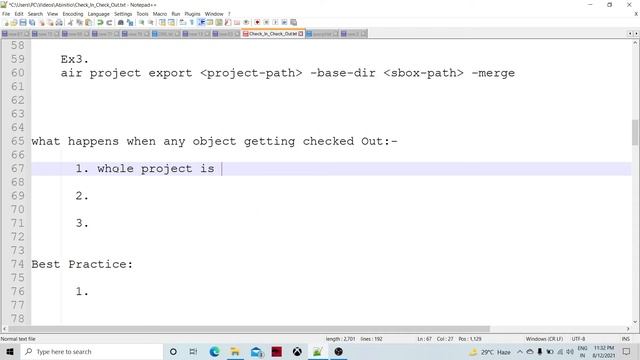
Task: Click the Print toolbar icon
Action: pyautogui.click(x=59, y=22)
